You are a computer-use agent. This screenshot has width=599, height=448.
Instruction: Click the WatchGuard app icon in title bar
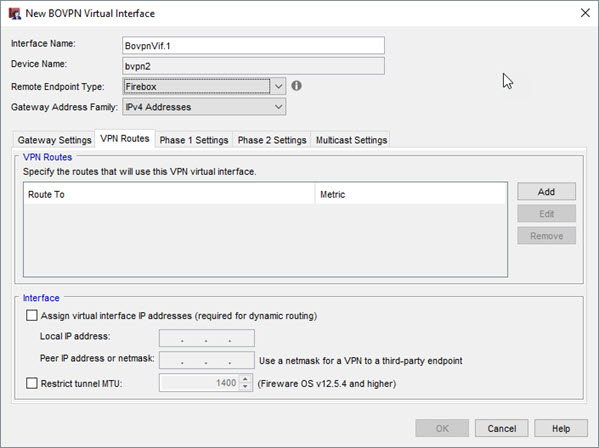(15, 14)
